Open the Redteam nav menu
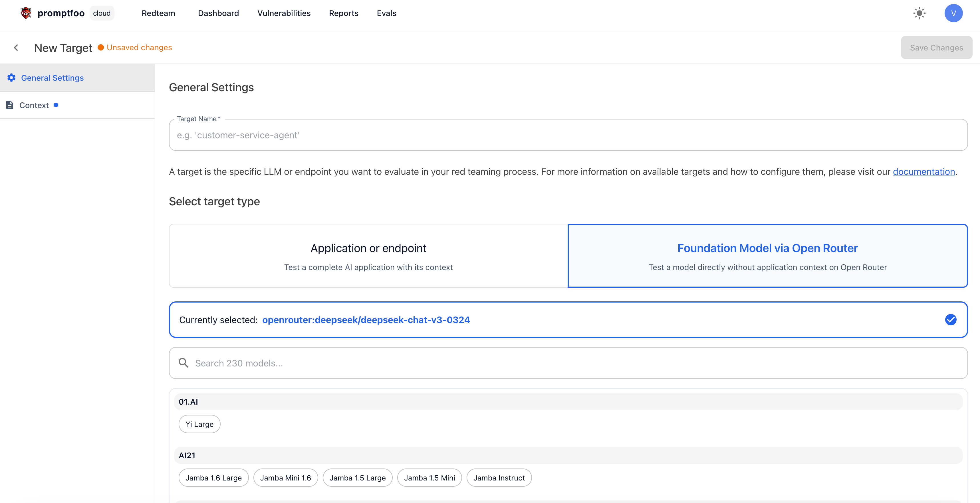 [x=158, y=13]
